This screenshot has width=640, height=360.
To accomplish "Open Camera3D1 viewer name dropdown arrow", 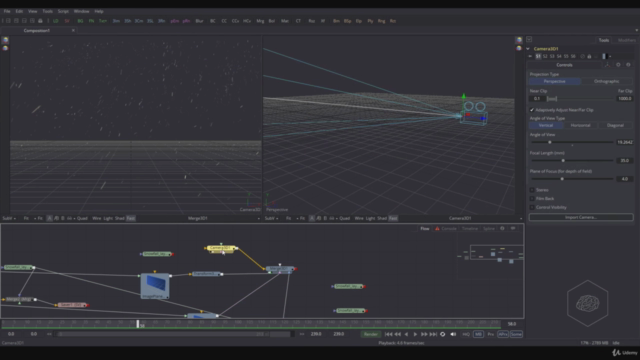I will [520, 219].
